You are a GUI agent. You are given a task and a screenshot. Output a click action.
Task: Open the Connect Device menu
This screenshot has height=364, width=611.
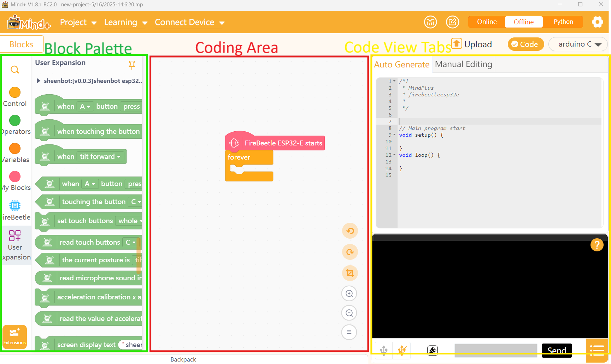(x=189, y=22)
